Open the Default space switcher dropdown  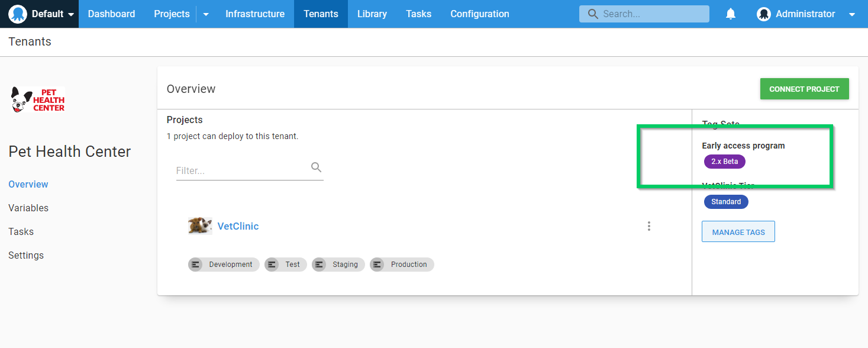point(71,14)
